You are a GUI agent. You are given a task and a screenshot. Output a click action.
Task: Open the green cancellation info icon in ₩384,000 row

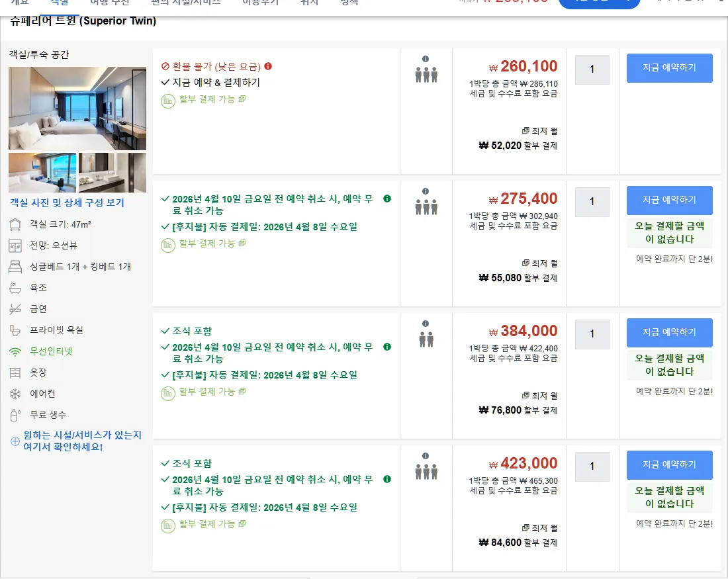[x=387, y=347]
